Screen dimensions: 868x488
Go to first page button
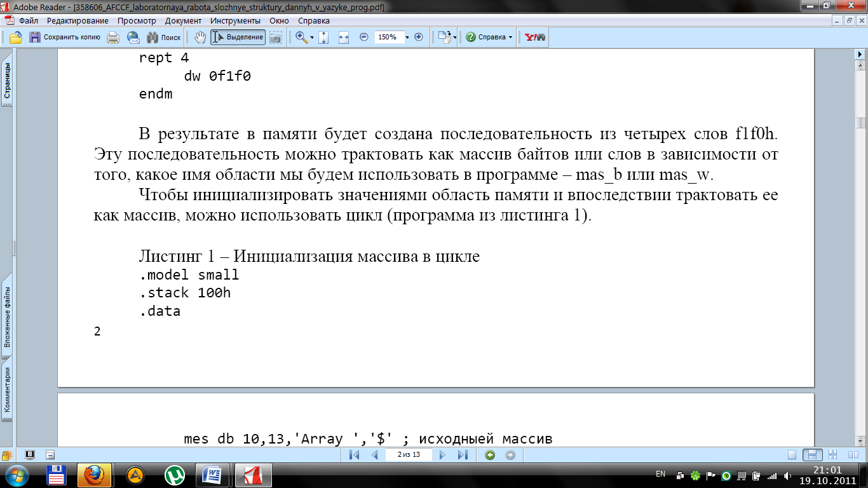(355, 455)
